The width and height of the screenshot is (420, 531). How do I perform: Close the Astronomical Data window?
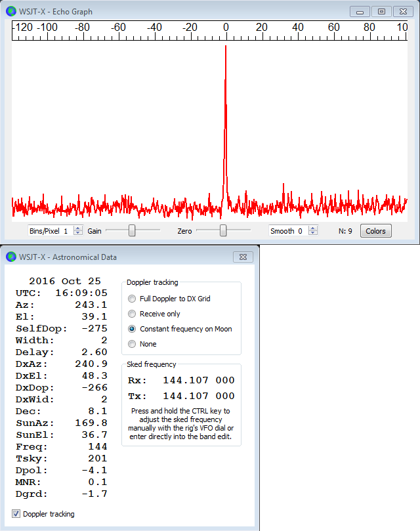pos(243,257)
